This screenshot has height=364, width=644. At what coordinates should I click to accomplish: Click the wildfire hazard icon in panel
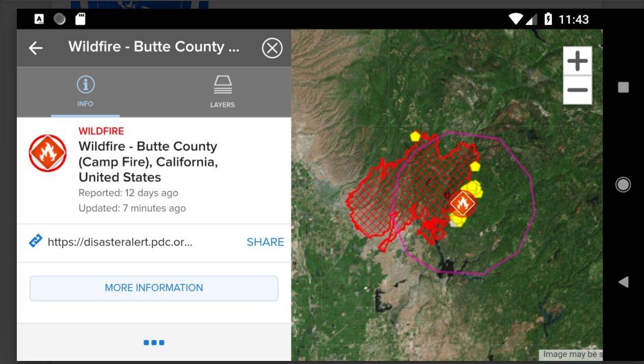[x=48, y=153]
